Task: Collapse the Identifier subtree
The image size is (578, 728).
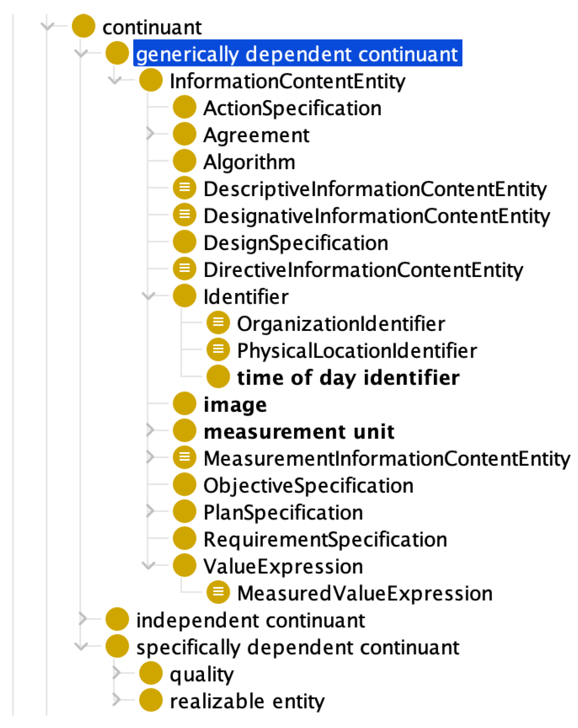Action: (x=148, y=296)
